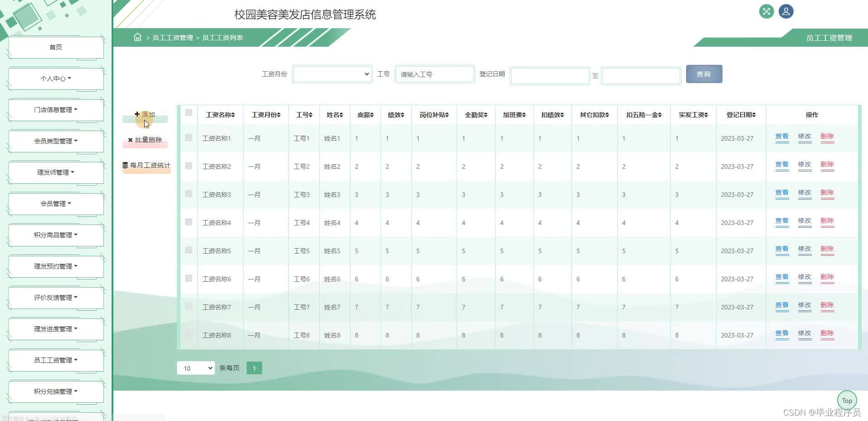Click the 工号 search input field
This screenshot has height=421, width=868.
pos(434,74)
